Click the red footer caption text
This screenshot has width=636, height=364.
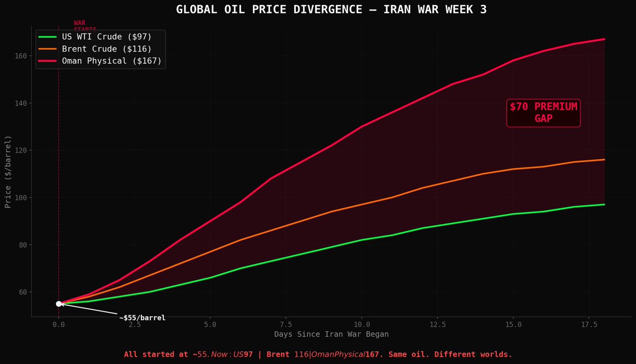[x=318, y=354]
